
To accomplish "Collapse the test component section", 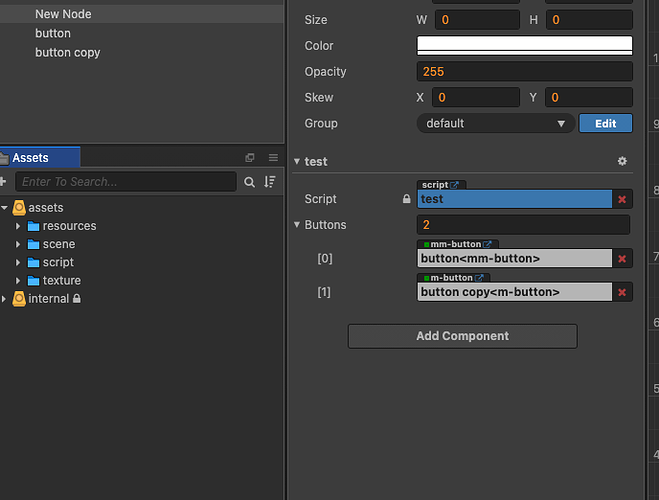I will click(297, 161).
